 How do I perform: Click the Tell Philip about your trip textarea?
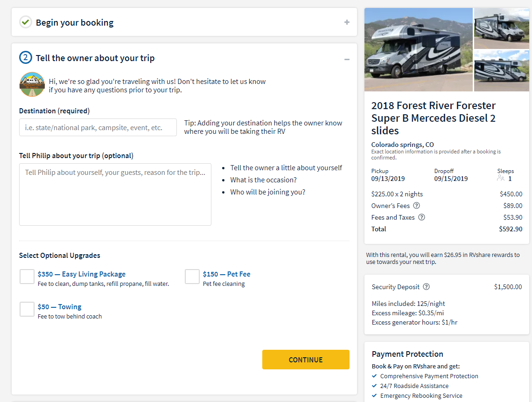tap(115, 194)
